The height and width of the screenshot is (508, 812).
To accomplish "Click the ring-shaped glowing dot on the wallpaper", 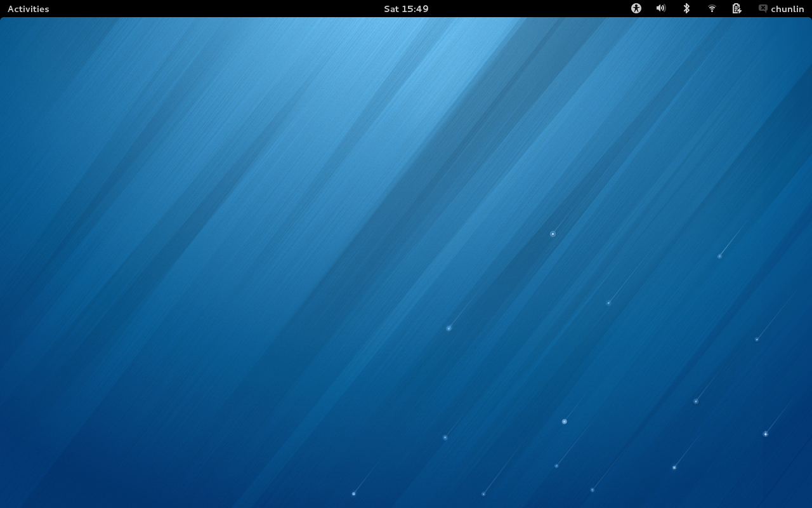I will coord(553,234).
